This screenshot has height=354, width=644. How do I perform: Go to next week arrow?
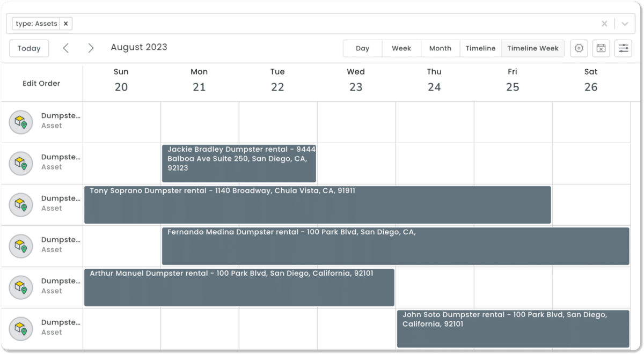(91, 48)
